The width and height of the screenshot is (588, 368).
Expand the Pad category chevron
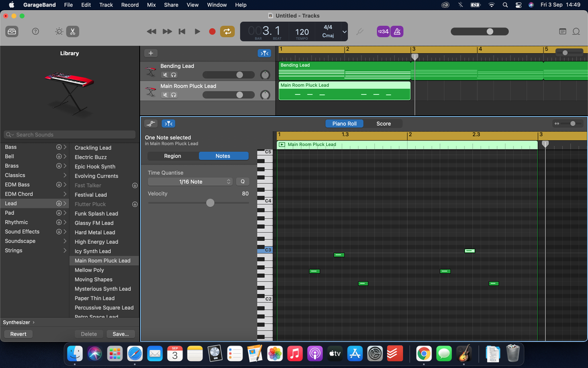tap(65, 213)
